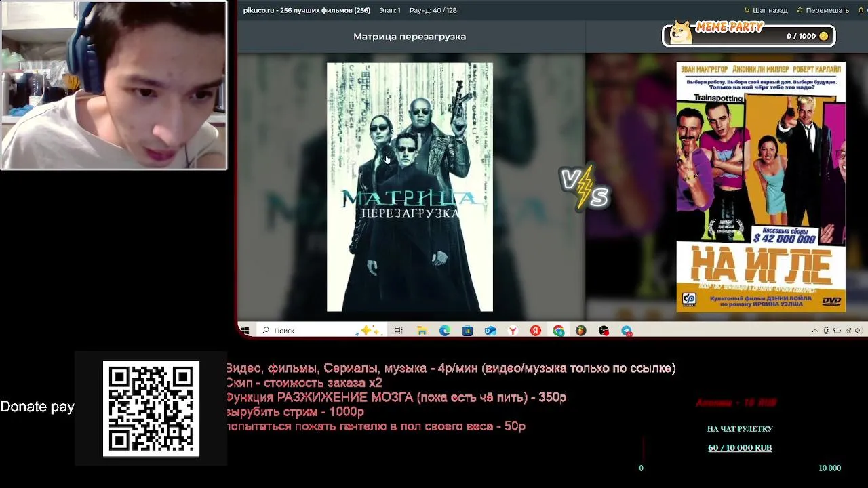Choose the Trainspotting 'На игле' poster
The image size is (868, 488).
pos(761,187)
